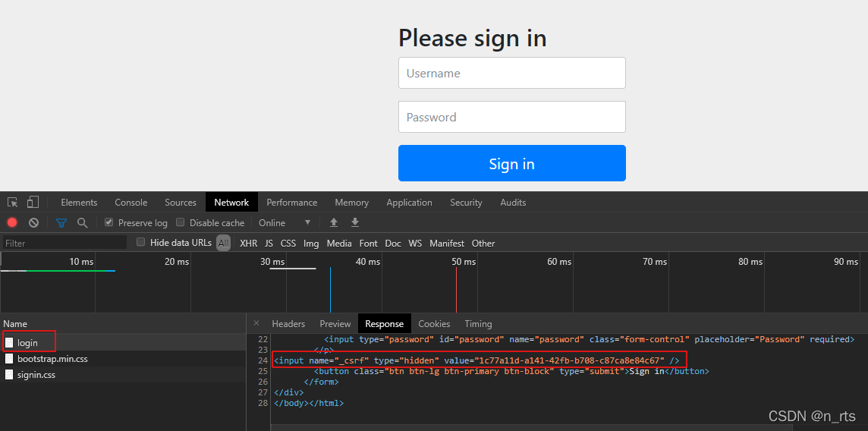Click the response horizontal scrollbar
868x431 pixels.
click(531, 427)
